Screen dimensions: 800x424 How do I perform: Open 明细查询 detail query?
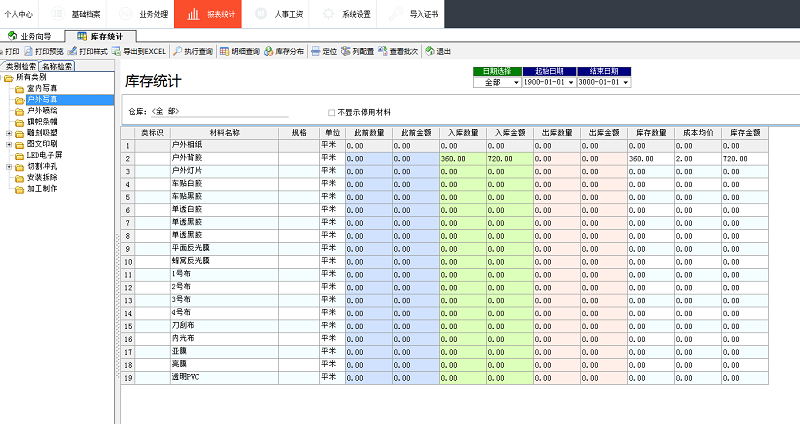click(x=239, y=50)
